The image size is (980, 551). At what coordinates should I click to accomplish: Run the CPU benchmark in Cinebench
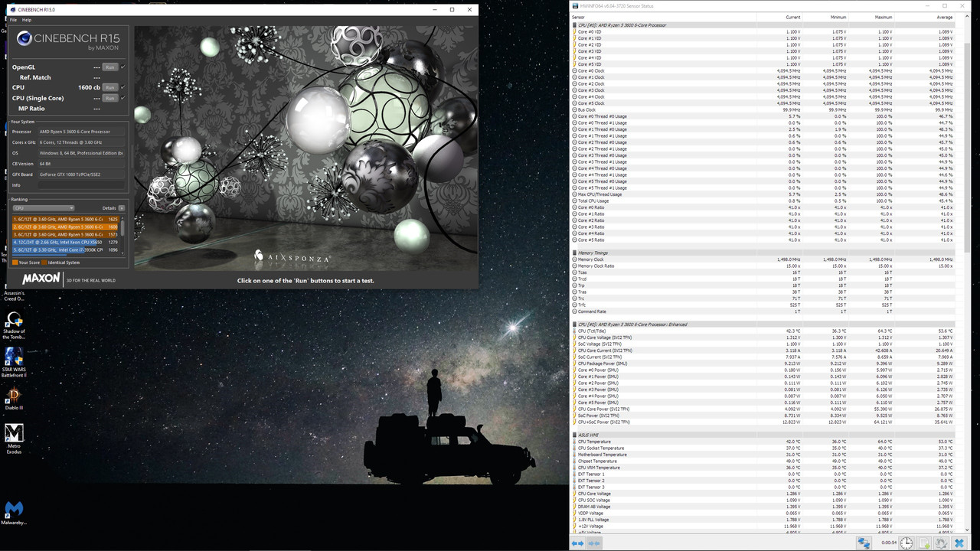point(109,87)
